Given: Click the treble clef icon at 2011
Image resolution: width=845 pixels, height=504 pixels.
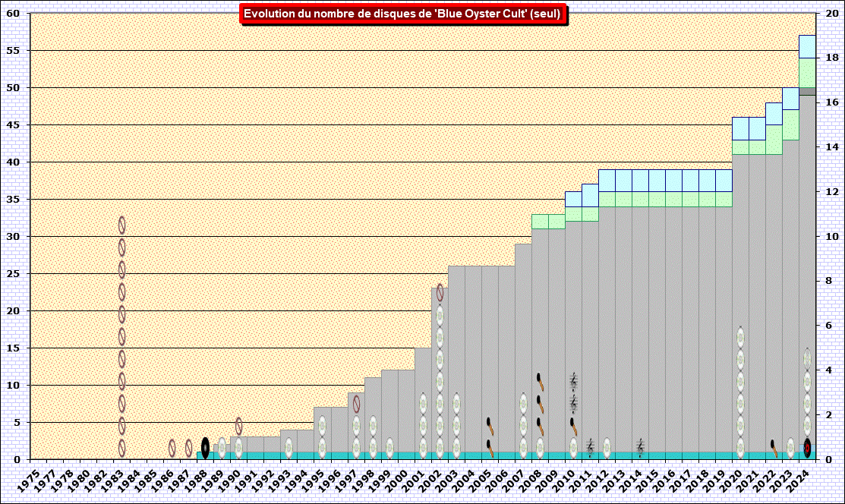Looking at the screenshot, I should [590, 448].
